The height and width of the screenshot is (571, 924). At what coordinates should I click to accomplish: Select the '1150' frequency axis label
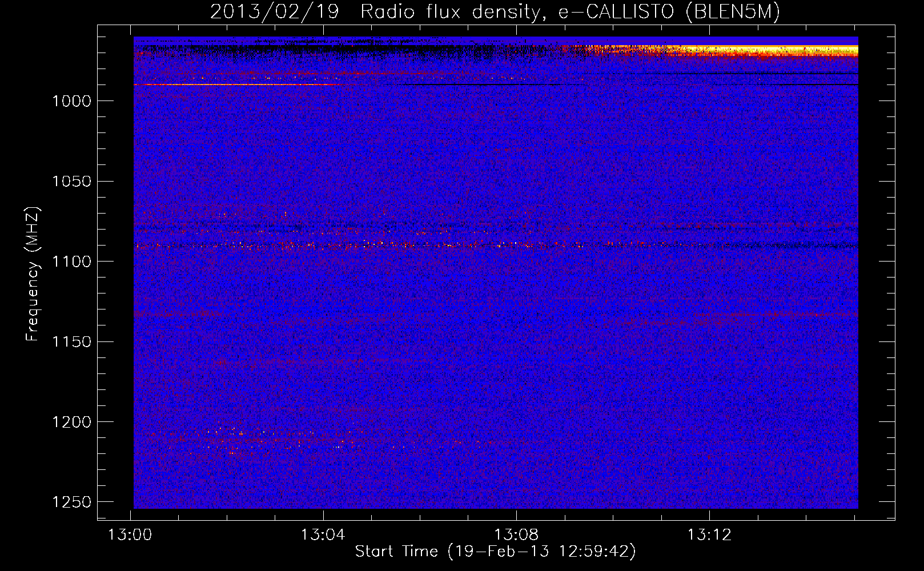pyautogui.click(x=71, y=341)
